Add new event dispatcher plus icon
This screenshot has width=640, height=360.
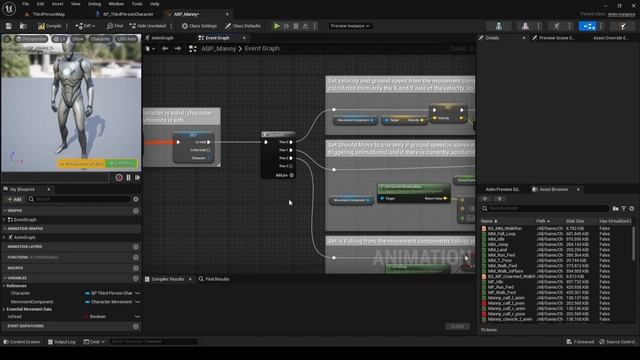click(x=136, y=327)
